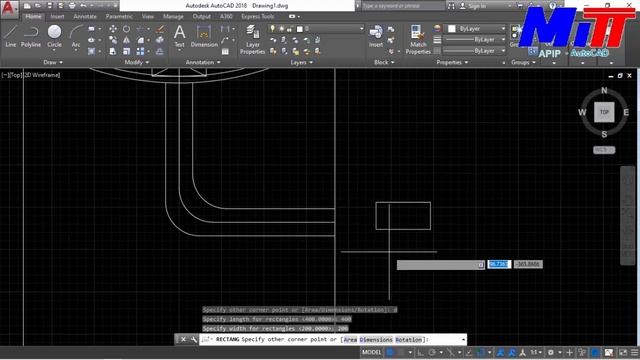Toggle clean screen icon

[x=623, y=352]
